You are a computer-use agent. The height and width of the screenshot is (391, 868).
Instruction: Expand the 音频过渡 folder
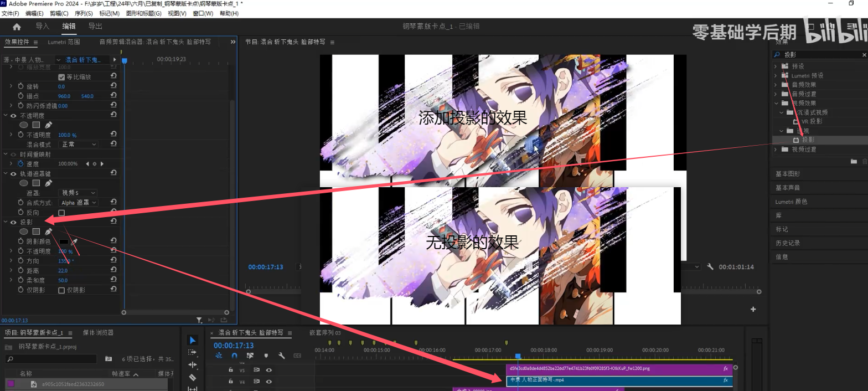click(776, 94)
